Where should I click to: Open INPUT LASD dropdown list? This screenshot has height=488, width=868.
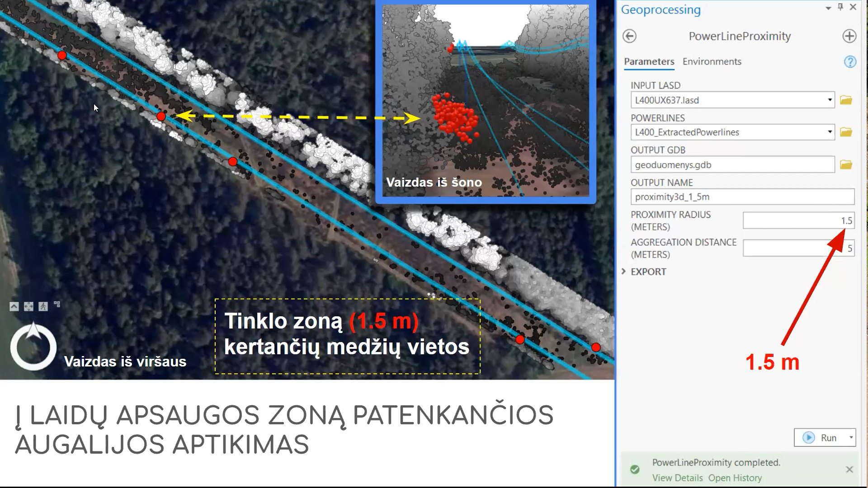point(830,100)
